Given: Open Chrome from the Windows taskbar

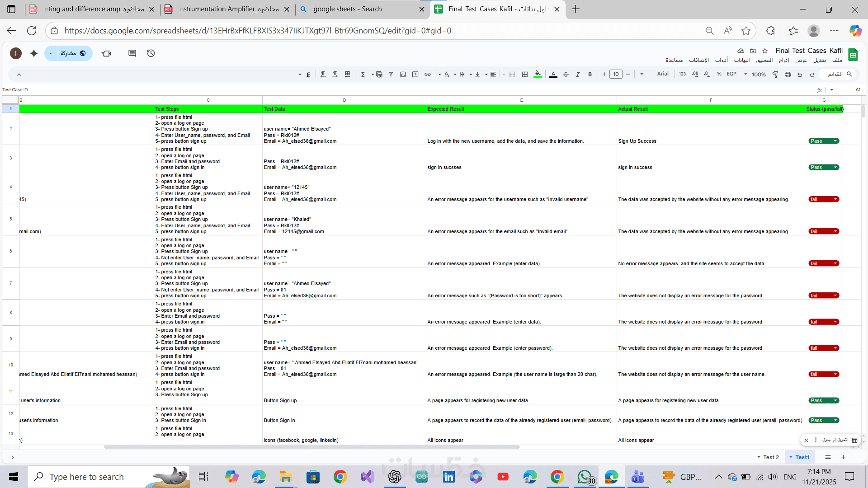Looking at the screenshot, I should pos(340,477).
